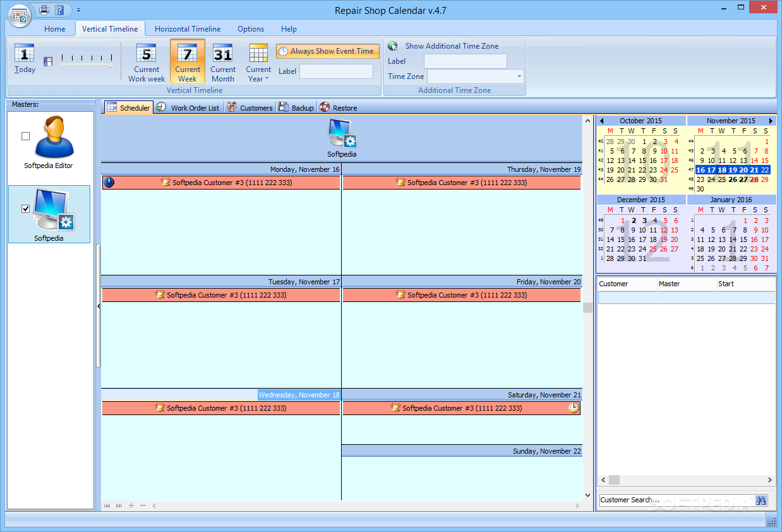Toggle Always Show Event Time
Screen dimensions: 782x532
click(x=328, y=51)
